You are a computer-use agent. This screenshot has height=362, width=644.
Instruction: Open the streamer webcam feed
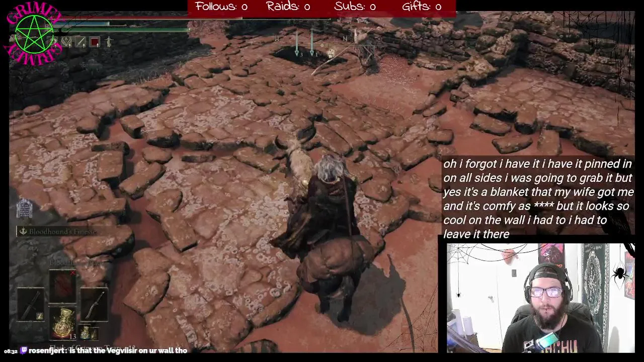[x=540, y=298]
